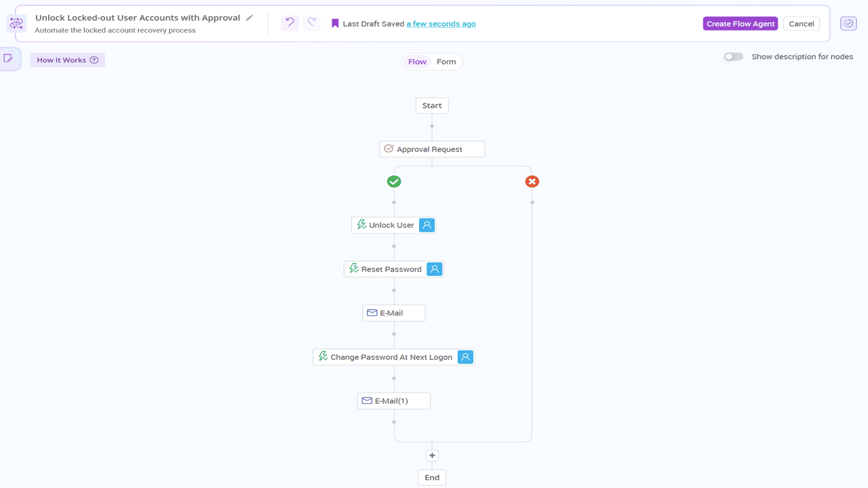868x488 pixels.
Task: Click the undo icon
Action: pos(290,22)
